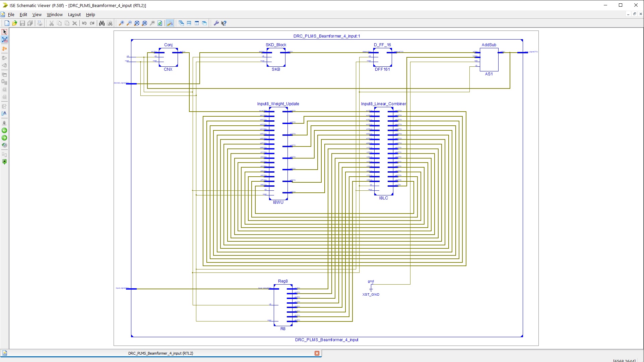Toggle the hammer tool in toolbar
The height and width of the screenshot is (362, 644).
170,23
